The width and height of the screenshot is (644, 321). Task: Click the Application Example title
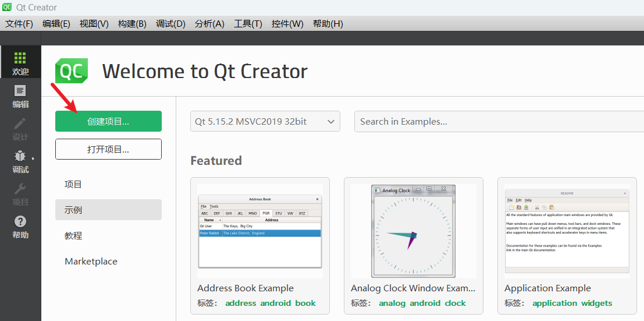547,288
